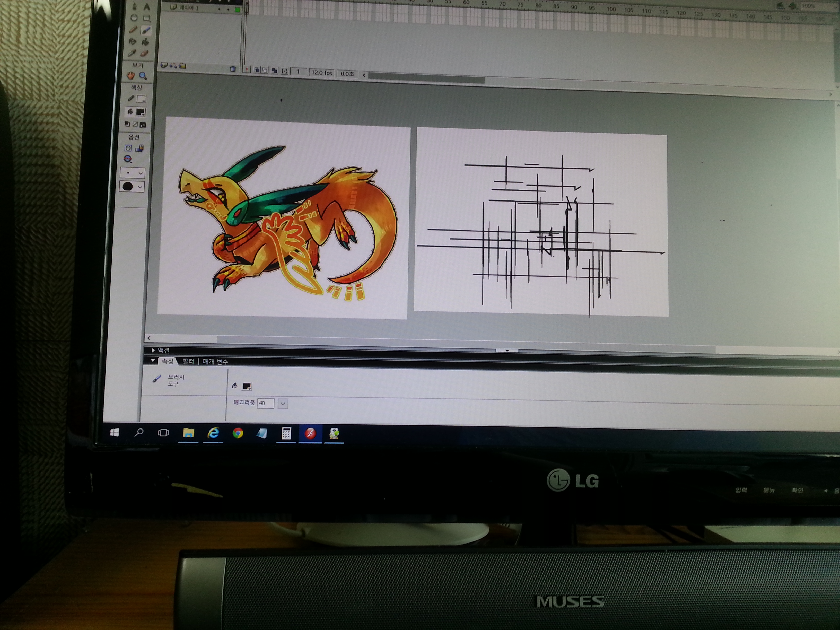
Task: Toggle Edit Multiple Frames in timeline
Action: tap(275, 71)
